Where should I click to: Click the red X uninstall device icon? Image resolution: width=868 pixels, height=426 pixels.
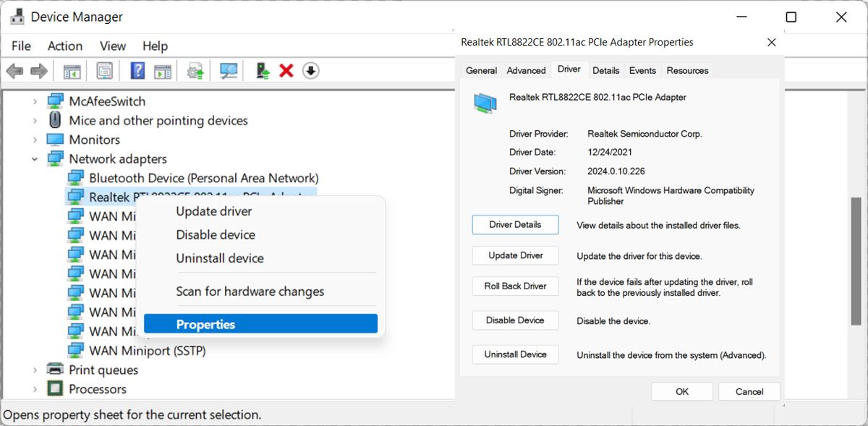[286, 71]
